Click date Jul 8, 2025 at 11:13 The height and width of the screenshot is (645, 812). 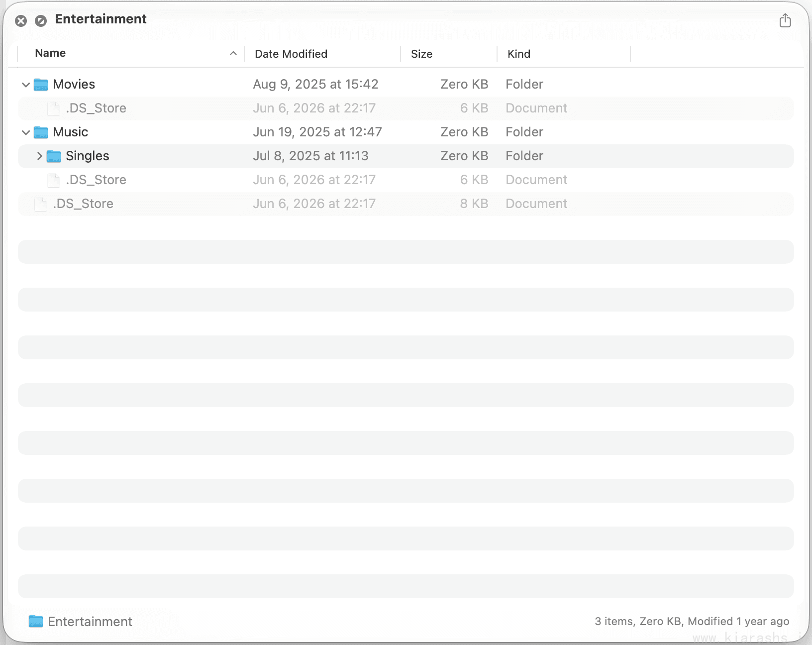coord(310,156)
